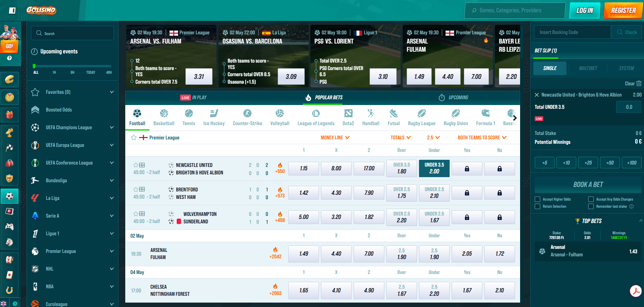Select the MULTIBET bet slip tab
The height and width of the screenshot is (307, 644).
click(588, 68)
